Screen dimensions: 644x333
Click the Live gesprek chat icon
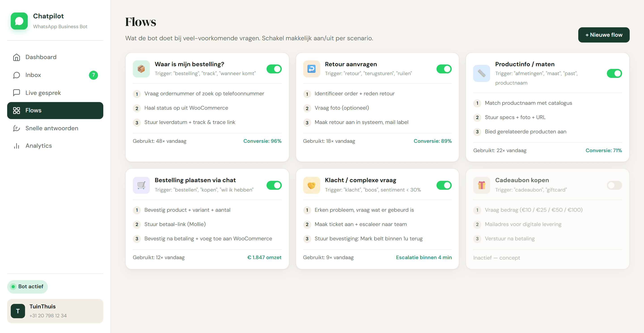(x=17, y=93)
